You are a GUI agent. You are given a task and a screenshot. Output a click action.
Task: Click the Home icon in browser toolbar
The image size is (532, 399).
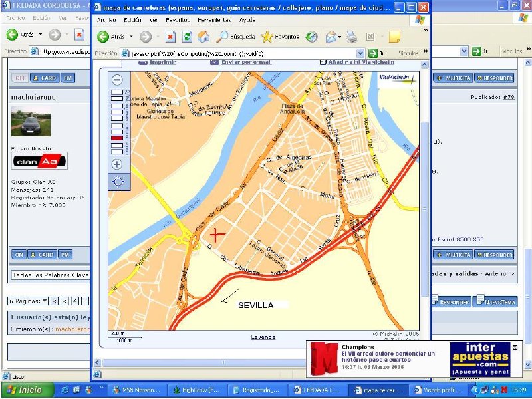click(x=204, y=36)
